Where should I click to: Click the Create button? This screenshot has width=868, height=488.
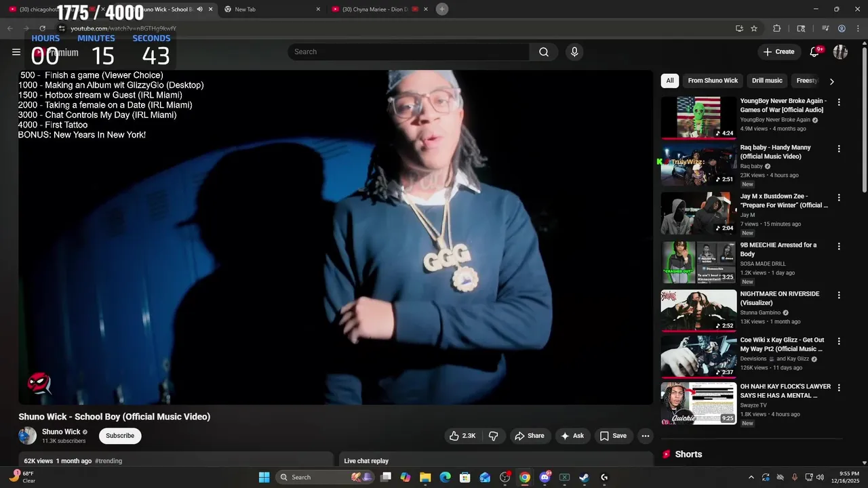pyautogui.click(x=778, y=52)
